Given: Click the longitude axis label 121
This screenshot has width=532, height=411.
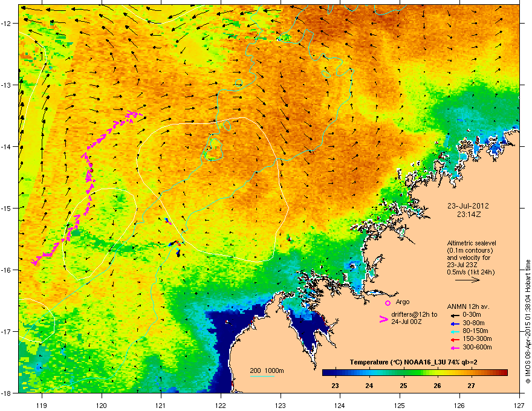Looking at the screenshot, I should coord(161,405).
